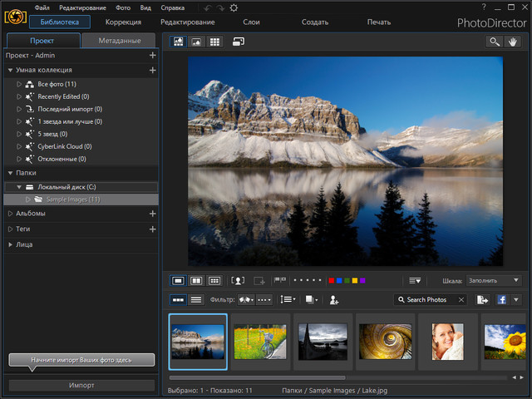Click the Facebook share icon
Viewport: 532px width, 399px height.
(x=503, y=299)
